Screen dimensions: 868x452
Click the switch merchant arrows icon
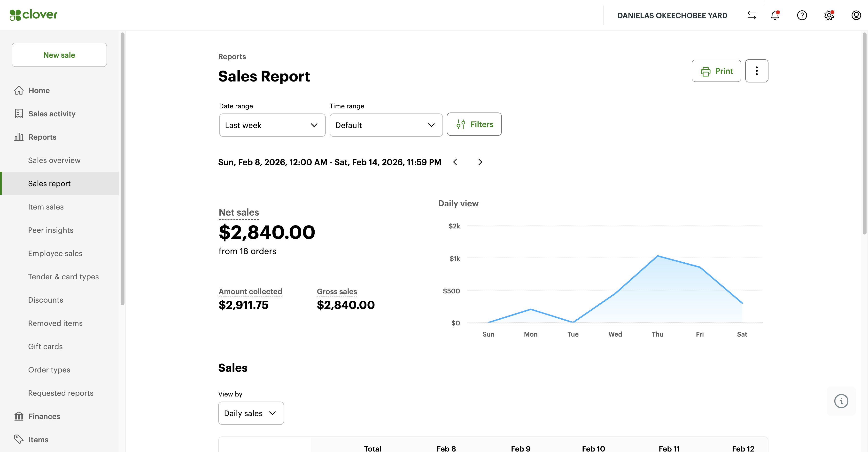[x=752, y=15]
